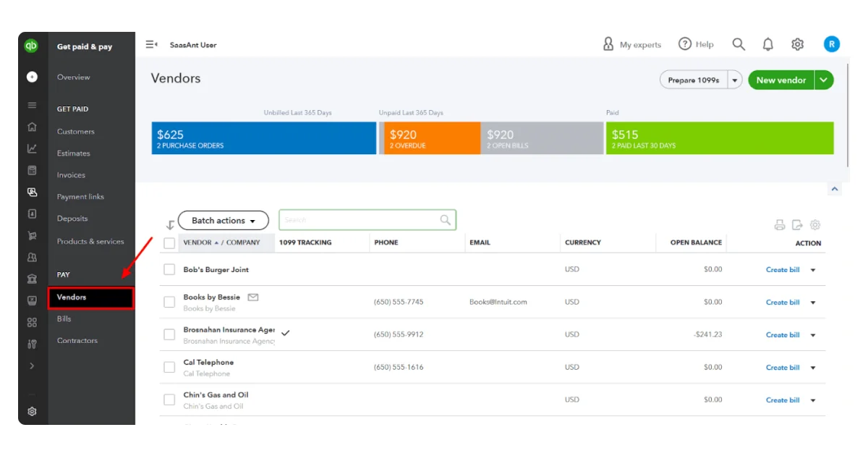Click Create bill for Chin's Gas and Oil
868x456 pixels.
point(783,400)
